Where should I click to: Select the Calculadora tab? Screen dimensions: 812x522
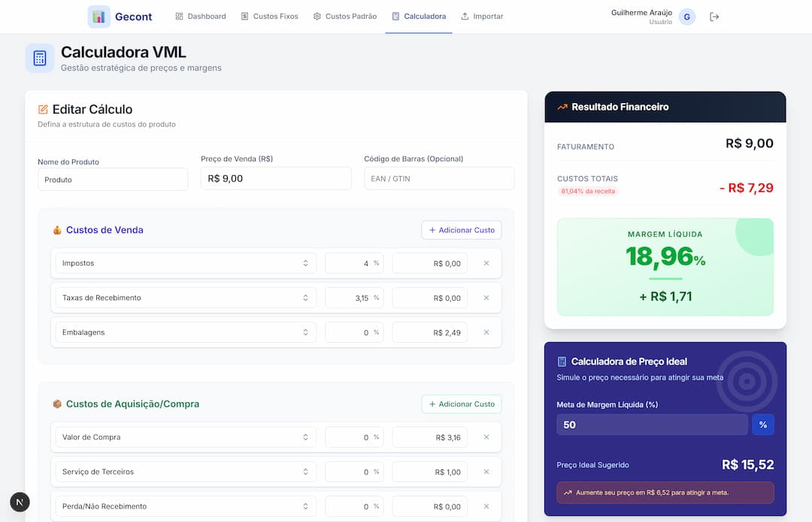pyautogui.click(x=419, y=16)
